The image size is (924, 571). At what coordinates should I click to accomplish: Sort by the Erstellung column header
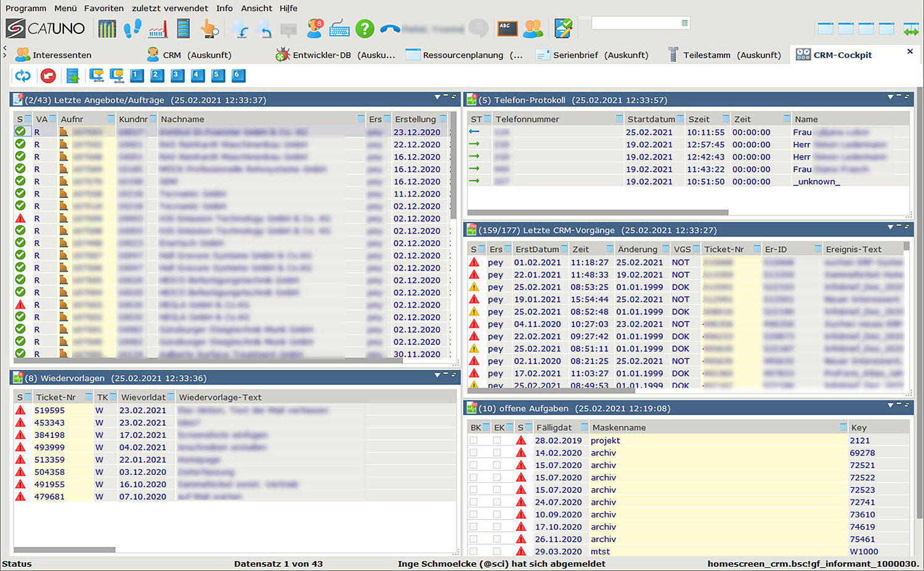415,119
